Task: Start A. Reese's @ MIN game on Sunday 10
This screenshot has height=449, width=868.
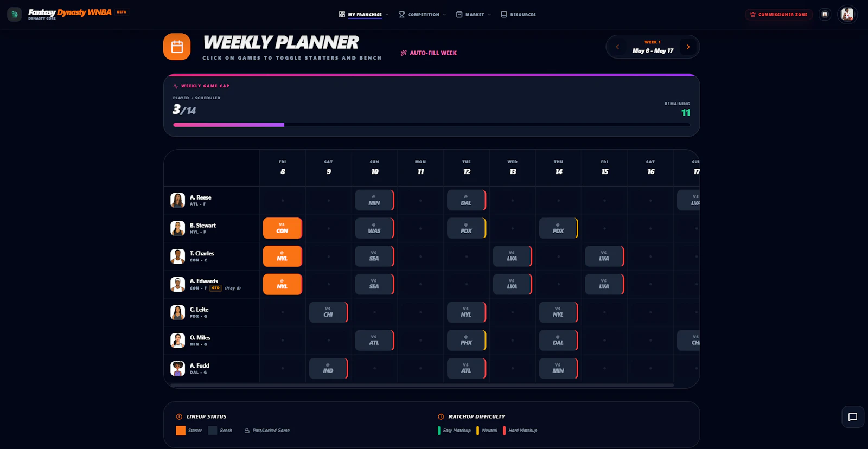Action: click(x=374, y=200)
